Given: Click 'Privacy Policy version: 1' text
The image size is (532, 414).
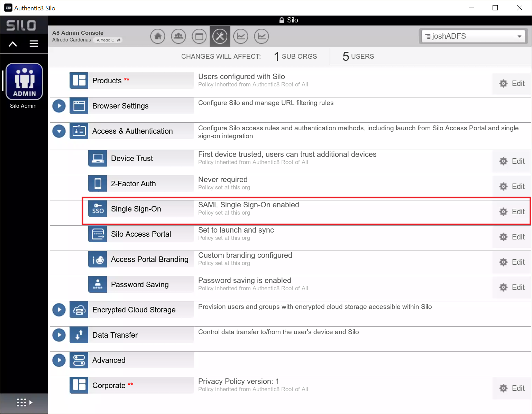Looking at the screenshot, I should (239, 382).
